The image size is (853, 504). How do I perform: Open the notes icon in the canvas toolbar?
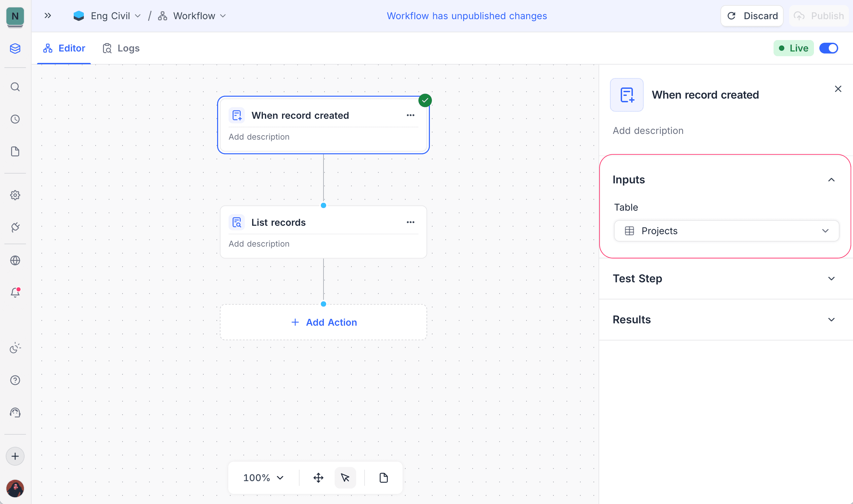(x=383, y=477)
